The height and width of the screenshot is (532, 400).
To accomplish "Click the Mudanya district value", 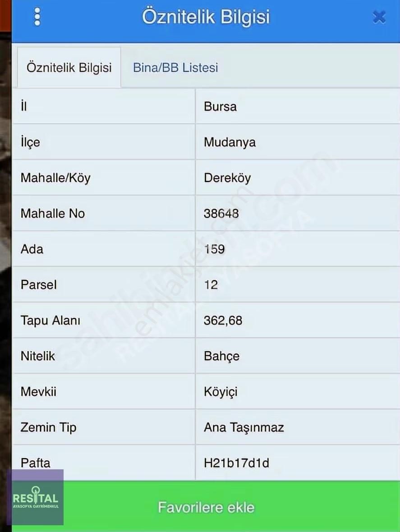I will [x=230, y=142].
